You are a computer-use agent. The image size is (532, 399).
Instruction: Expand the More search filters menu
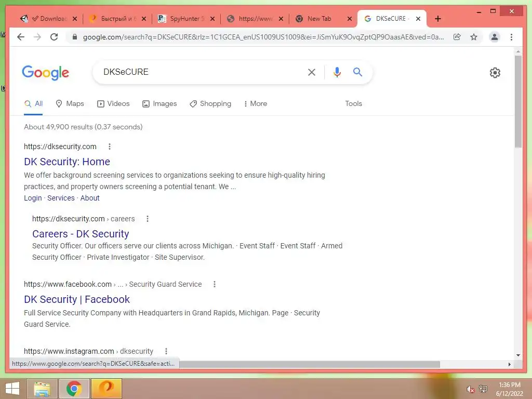click(x=256, y=103)
